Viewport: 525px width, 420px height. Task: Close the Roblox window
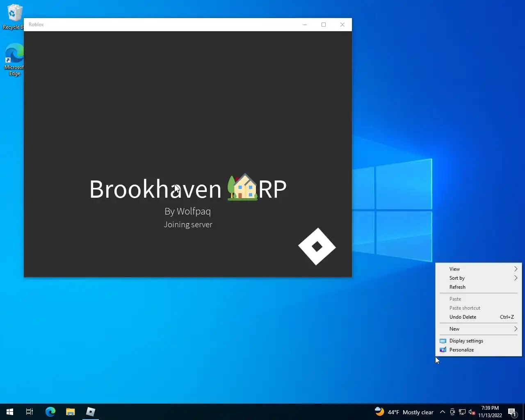click(342, 25)
